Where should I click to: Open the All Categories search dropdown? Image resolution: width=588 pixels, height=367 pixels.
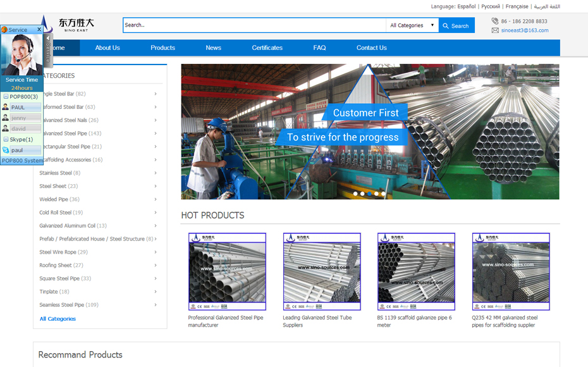(412, 25)
